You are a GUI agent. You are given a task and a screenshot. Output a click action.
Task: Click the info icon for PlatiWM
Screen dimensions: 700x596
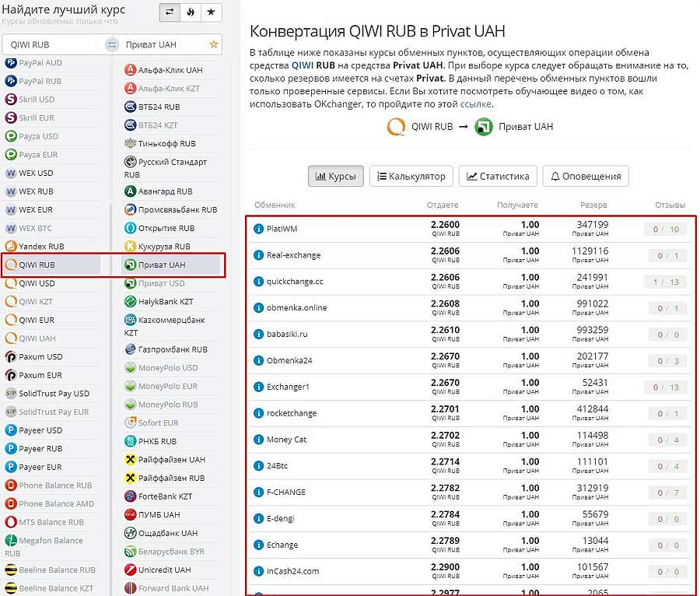click(x=258, y=229)
